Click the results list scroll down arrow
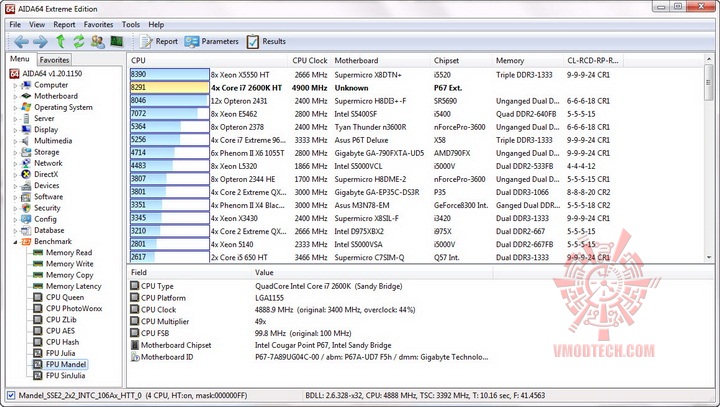The height and width of the screenshot is (407, 720). pyautogui.click(x=709, y=257)
